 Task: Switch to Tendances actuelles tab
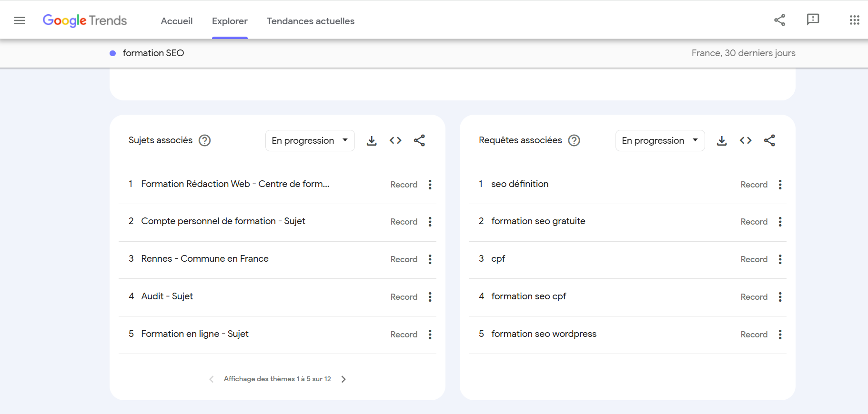tap(310, 21)
